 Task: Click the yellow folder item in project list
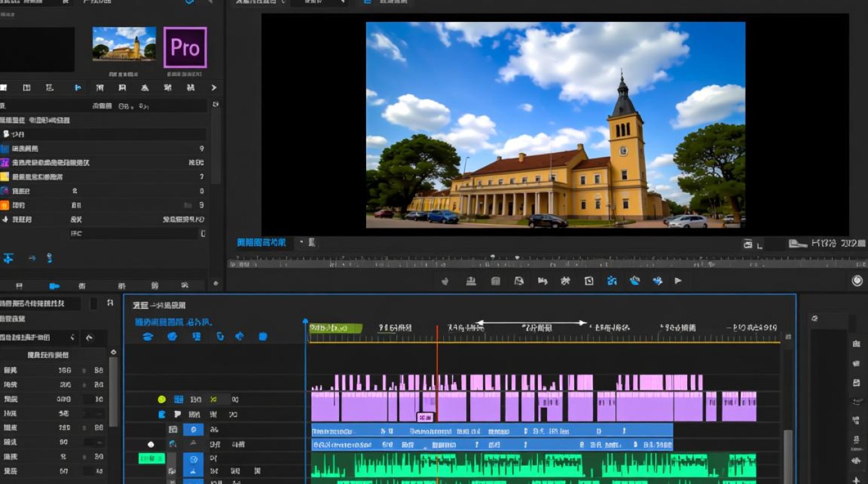tap(5, 177)
